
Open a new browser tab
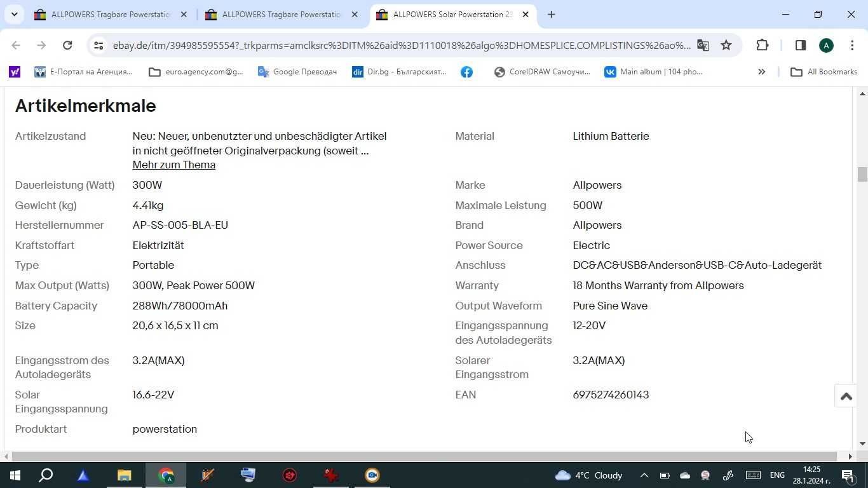[551, 15]
